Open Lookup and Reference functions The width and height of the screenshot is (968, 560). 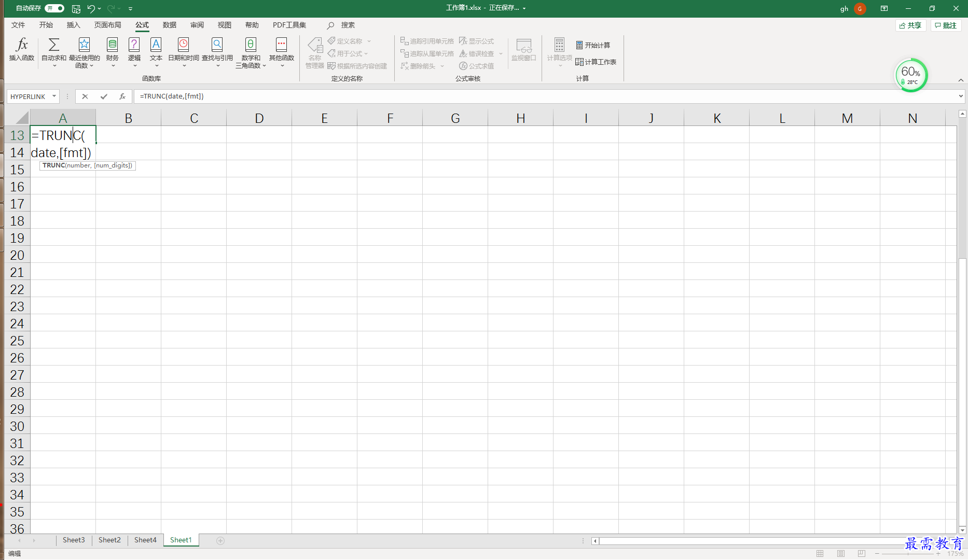point(217,52)
